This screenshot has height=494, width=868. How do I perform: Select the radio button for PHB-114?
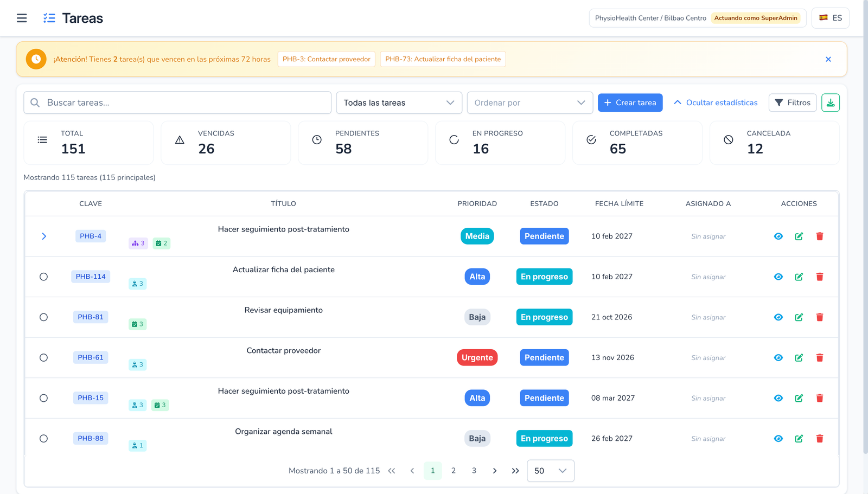pos(43,277)
